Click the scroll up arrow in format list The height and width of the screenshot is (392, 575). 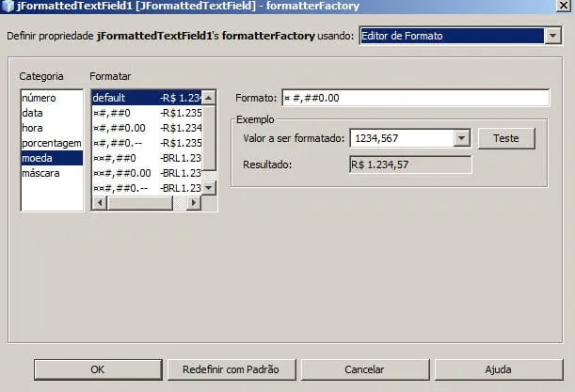210,97
